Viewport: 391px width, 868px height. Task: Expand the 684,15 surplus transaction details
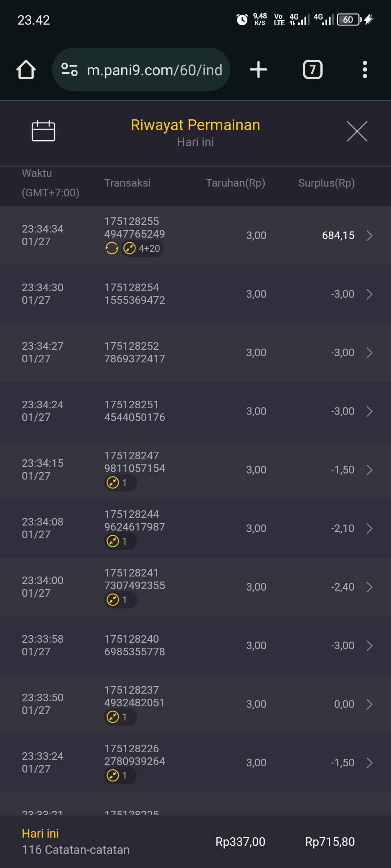pyautogui.click(x=369, y=235)
